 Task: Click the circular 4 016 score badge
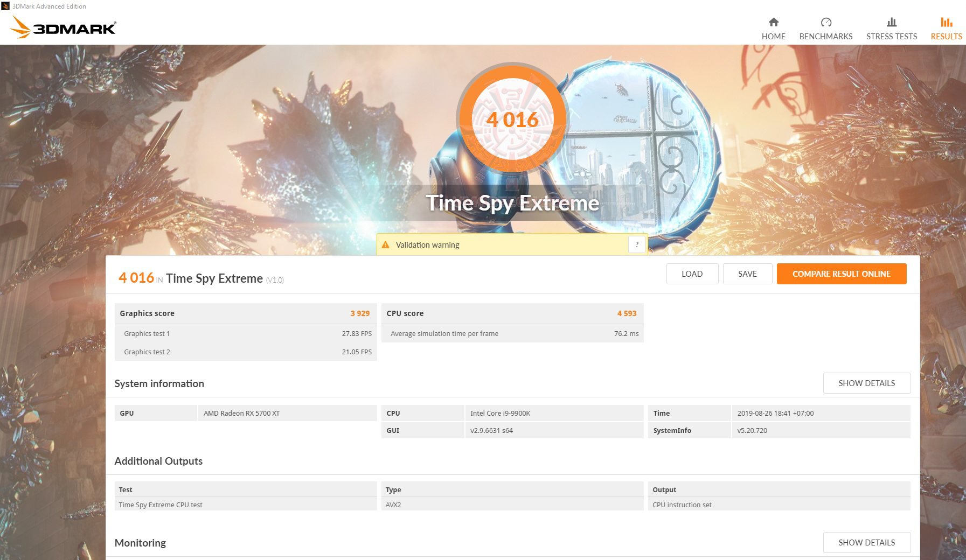512,120
